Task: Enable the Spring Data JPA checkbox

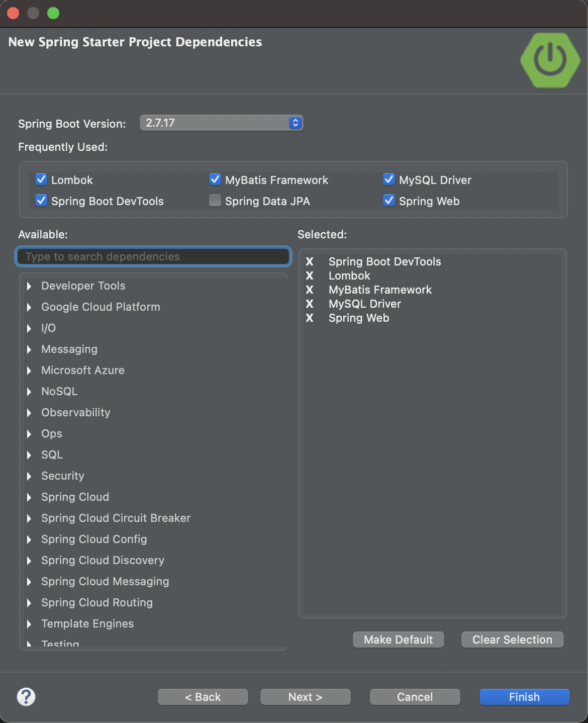Action: click(215, 201)
